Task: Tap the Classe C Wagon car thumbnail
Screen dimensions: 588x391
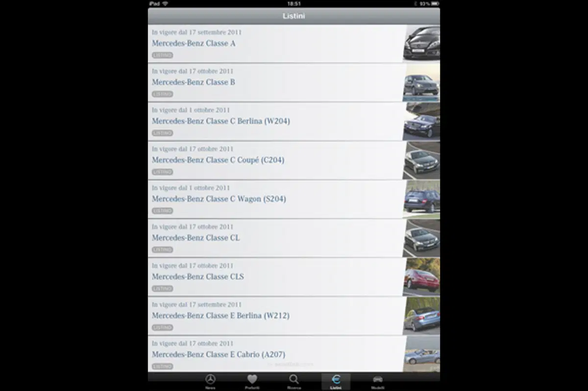Action: (x=421, y=199)
